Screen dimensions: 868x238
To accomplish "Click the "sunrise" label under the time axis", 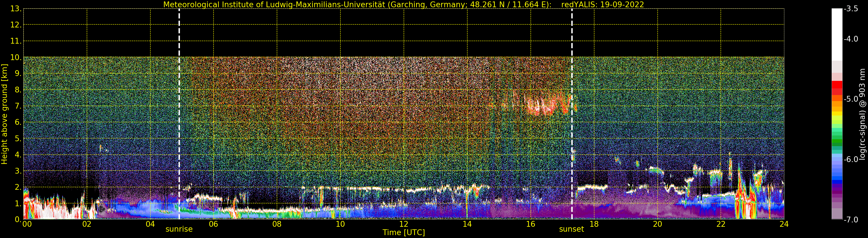I will (179, 229).
